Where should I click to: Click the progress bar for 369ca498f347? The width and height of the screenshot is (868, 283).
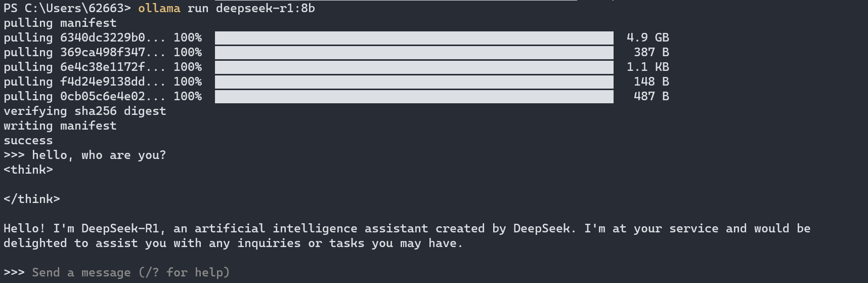tap(414, 52)
